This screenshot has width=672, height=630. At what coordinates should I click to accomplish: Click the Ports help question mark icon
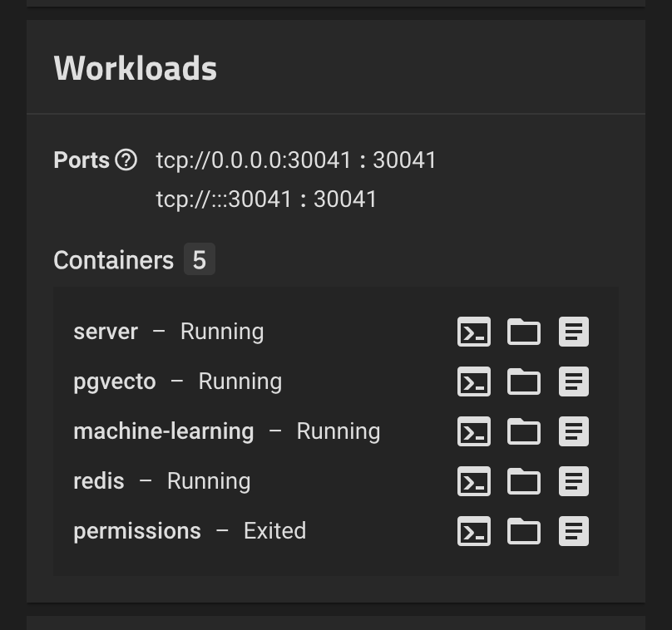tap(126, 160)
